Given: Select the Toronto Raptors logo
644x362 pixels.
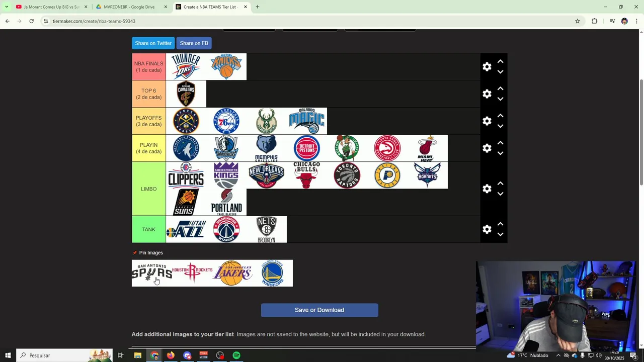Looking at the screenshot, I should point(347,175).
